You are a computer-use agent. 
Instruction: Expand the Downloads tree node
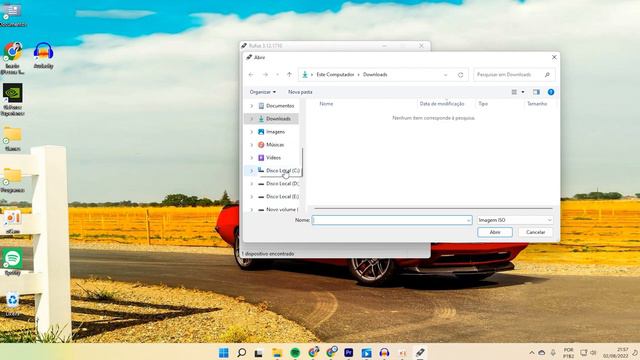pos(251,119)
